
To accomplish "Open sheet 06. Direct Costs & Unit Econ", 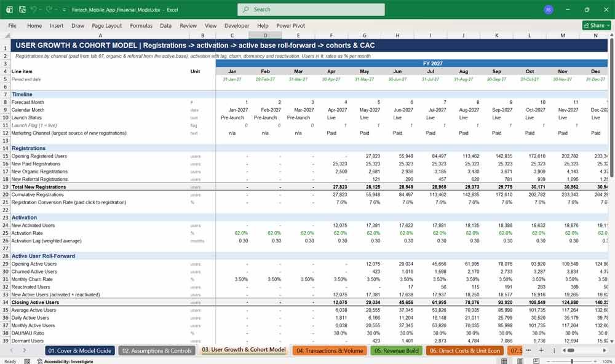I will pos(465,350).
